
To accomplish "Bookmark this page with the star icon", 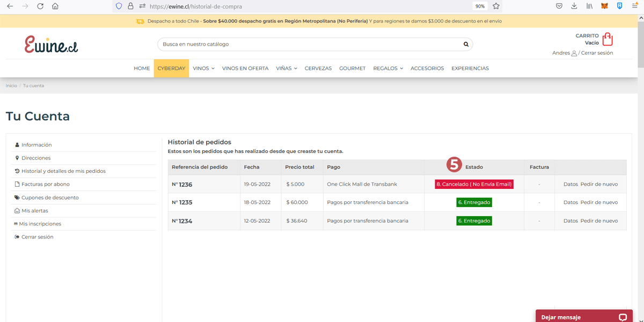I will (x=496, y=6).
